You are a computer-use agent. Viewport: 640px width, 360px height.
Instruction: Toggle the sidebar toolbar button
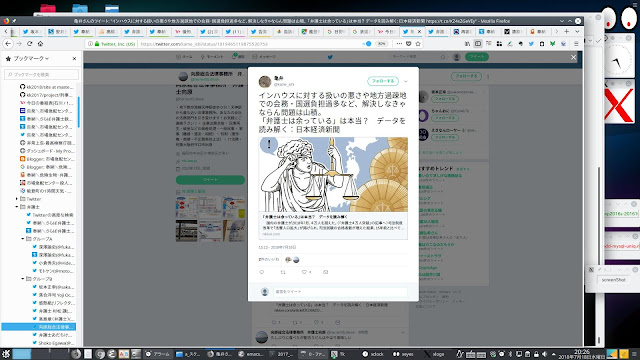[478, 44]
